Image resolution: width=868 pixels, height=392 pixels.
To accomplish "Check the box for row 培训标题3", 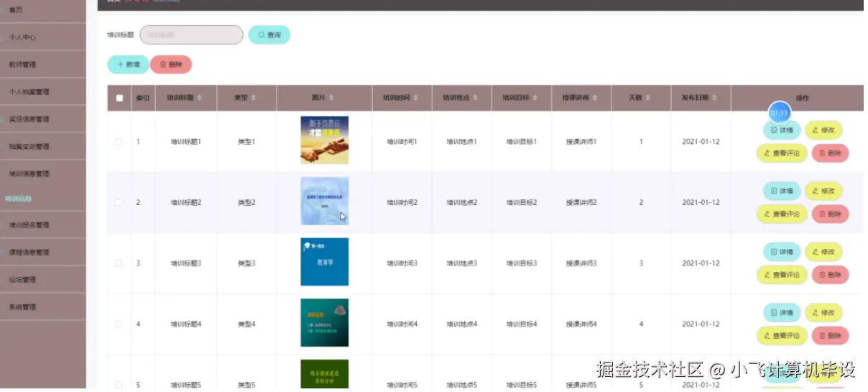I will (119, 263).
